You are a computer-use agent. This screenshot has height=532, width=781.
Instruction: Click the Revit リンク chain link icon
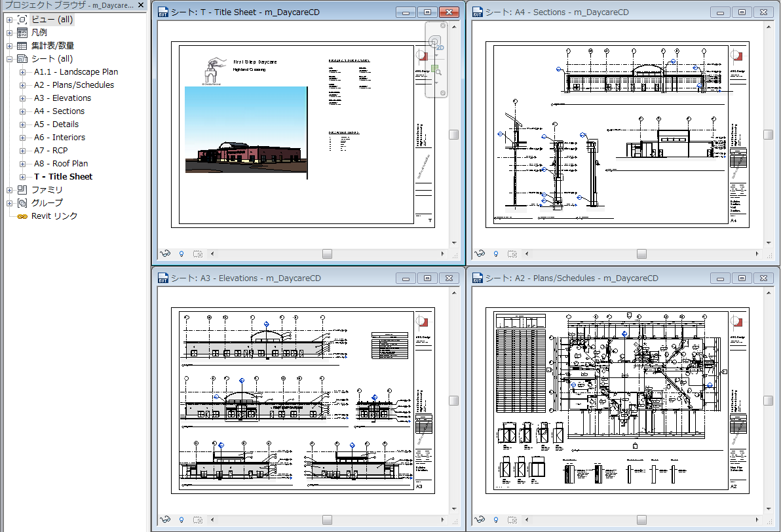click(x=22, y=216)
